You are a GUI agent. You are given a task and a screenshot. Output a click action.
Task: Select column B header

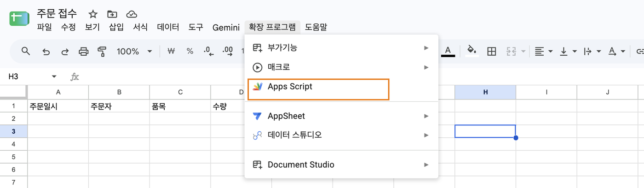[119, 92]
